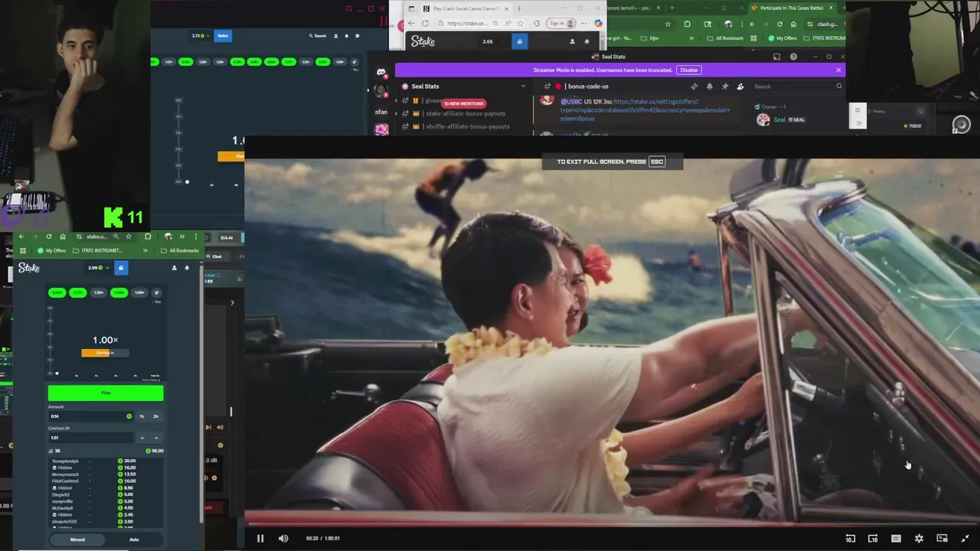Decrease the cashout multiplier with down chevron

[x=142, y=438]
